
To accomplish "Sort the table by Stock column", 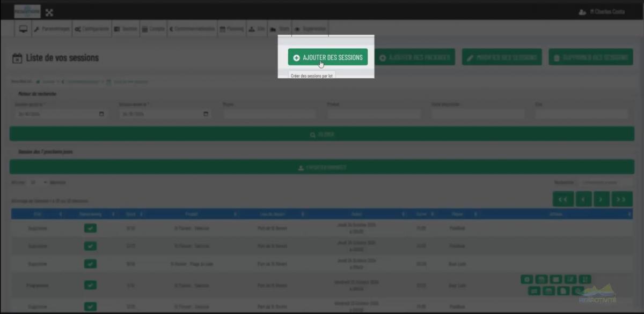I will pyautogui.click(x=130, y=214).
